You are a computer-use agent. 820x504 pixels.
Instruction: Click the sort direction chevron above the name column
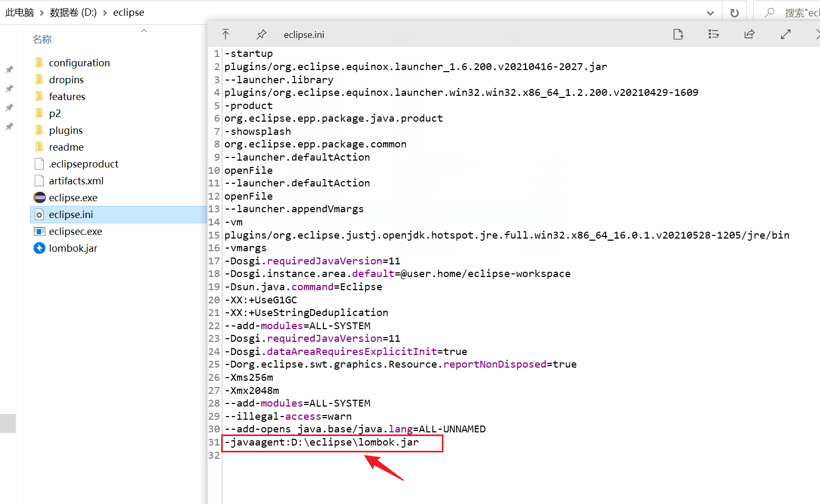tap(144, 31)
